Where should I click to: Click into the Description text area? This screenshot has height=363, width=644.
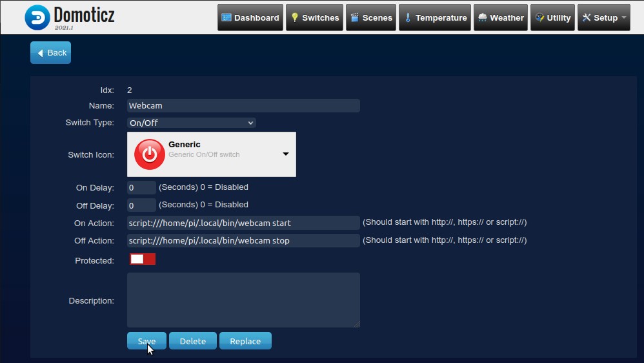243,300
